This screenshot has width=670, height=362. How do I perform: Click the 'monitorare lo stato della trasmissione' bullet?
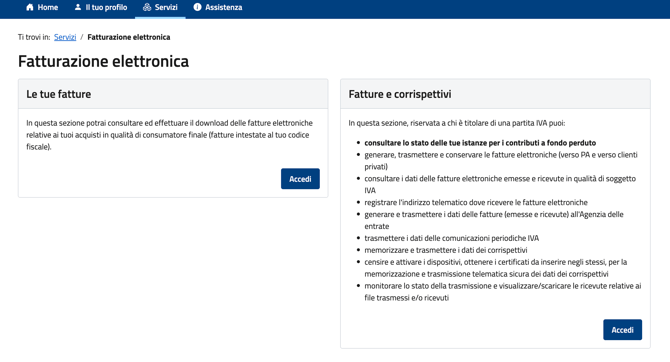tap(502, 292)
